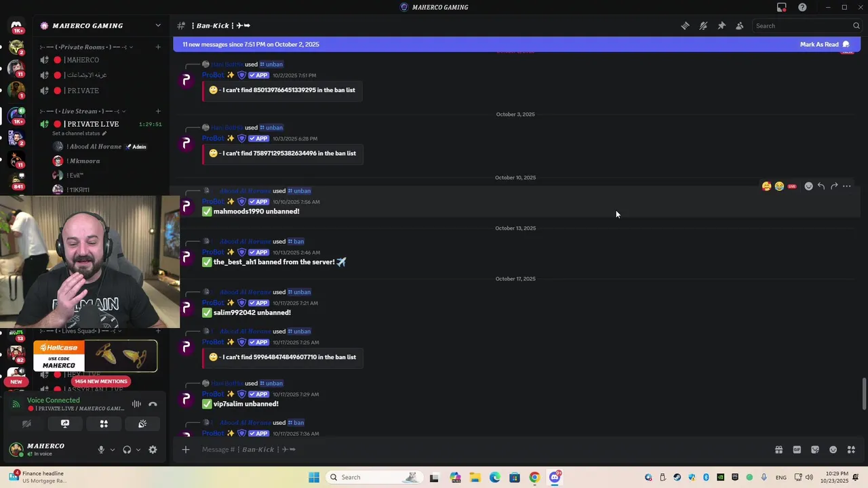The height and width of the screenshot is (488, 868).
Task: Click ProBot avatar on vip7salim message
Action: [186, 400]
